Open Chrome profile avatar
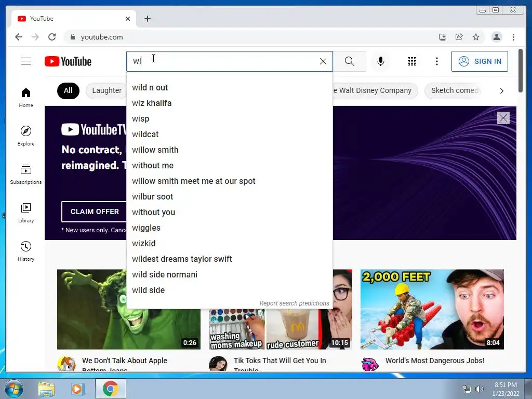This screenshot has width=532, height=399. tap(496, 37)
